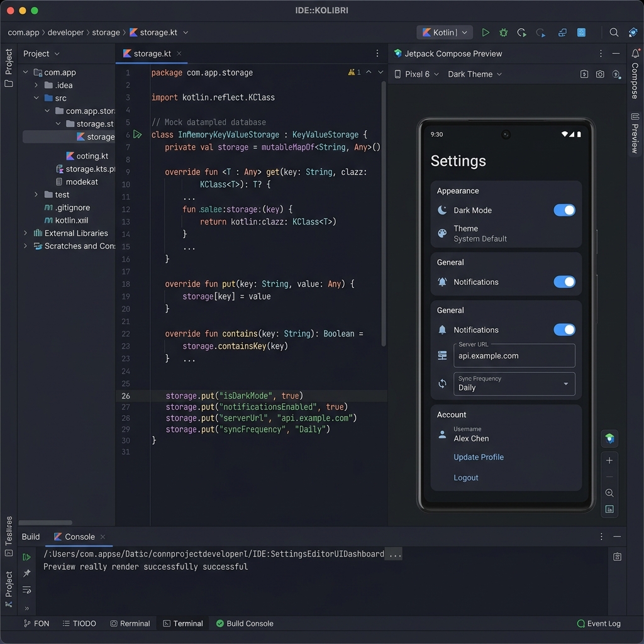Open editor tab options menu

tap(377, 53)
